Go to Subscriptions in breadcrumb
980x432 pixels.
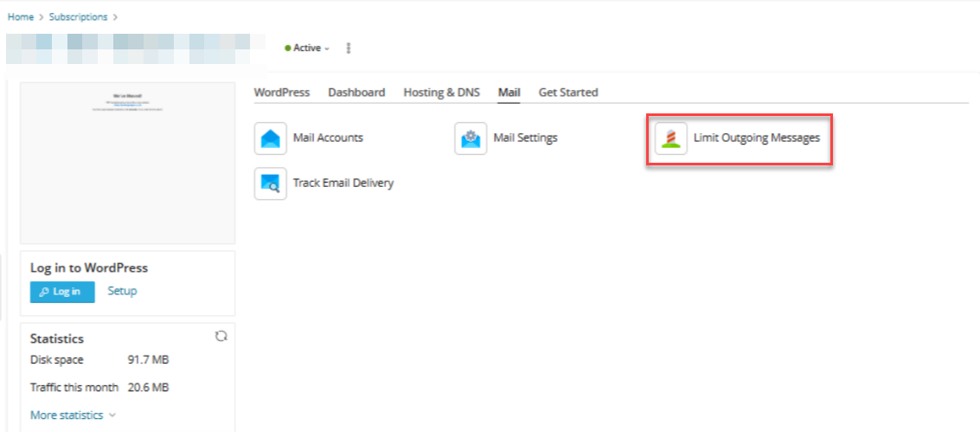[78, 16]
